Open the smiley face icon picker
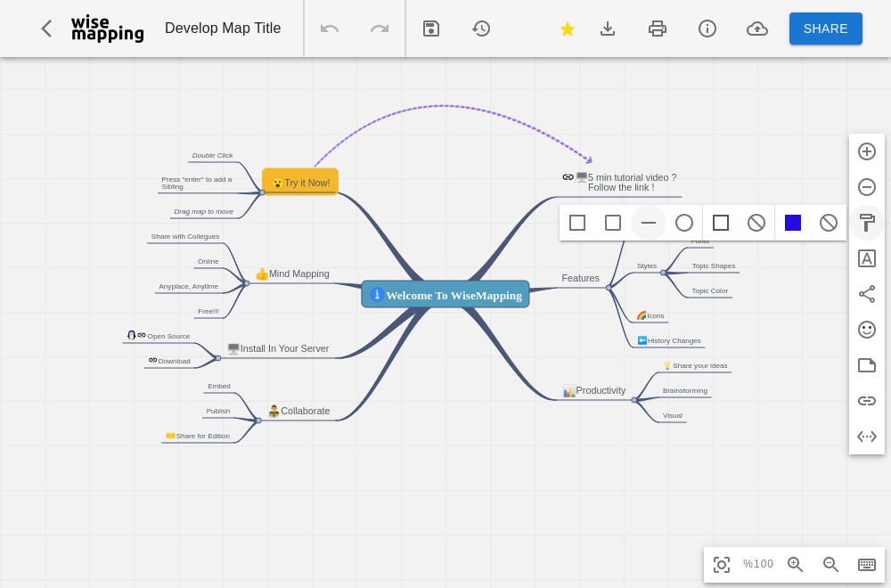The height and width of the screenshot is (588, 891). coord(867,330)
